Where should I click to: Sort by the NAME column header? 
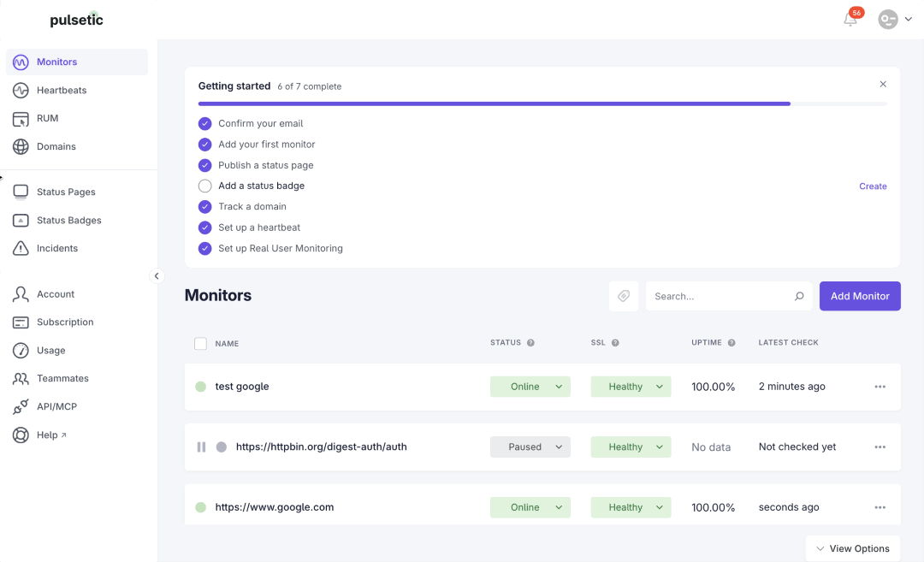click(x=227, y=344)
